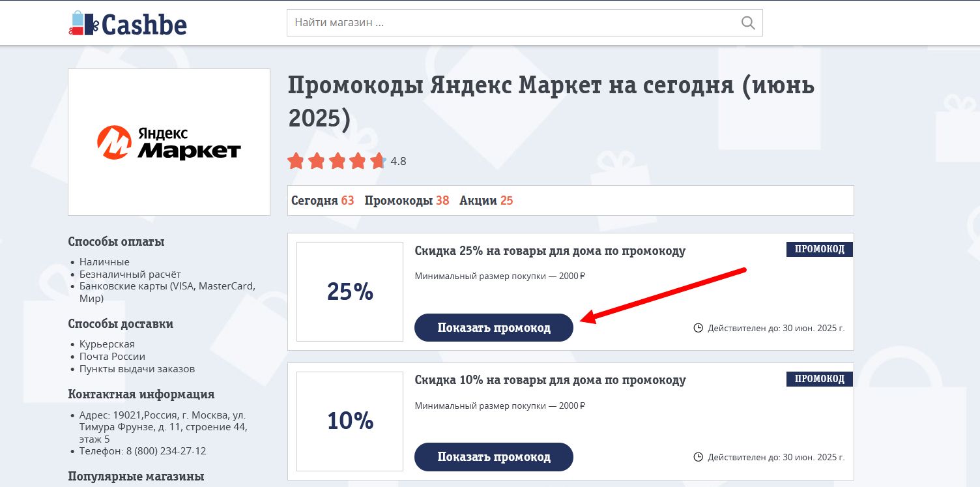Click the 'Способы доставки' heading
Screen dimensions: 980x487
pyautogui.click(x=121, y=324)
